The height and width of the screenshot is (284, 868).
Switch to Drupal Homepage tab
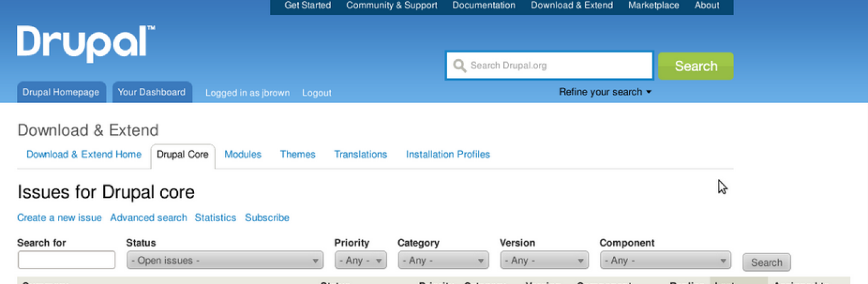point(61,92)
